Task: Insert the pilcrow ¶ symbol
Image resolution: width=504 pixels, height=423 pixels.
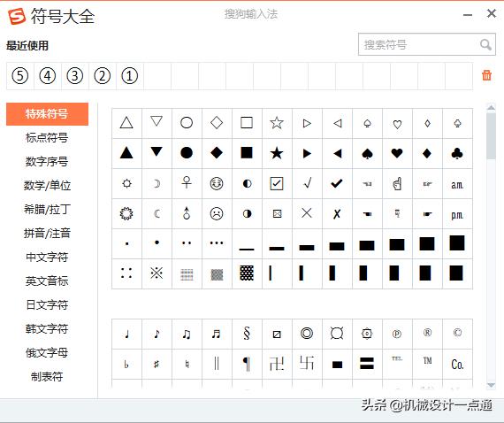Action: point(247,364)
